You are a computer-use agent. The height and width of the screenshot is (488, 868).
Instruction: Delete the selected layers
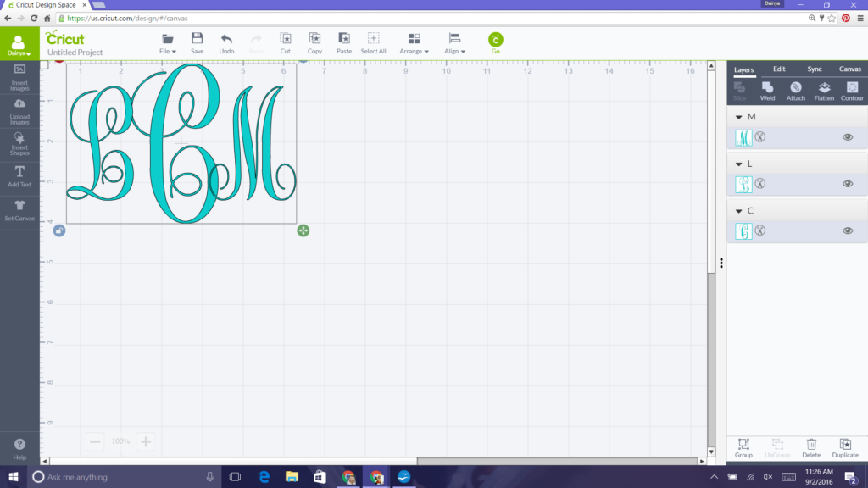pyautogui.click(x=811, y=448)
